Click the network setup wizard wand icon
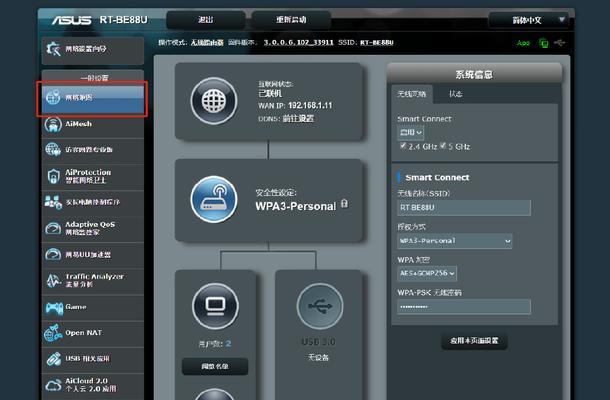Image resolution: width=610 pixels, height=400 pixels. pos(53,49)
